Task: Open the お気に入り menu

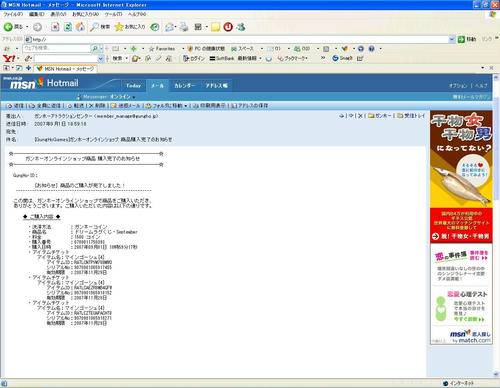Action: tap(85, 14)
